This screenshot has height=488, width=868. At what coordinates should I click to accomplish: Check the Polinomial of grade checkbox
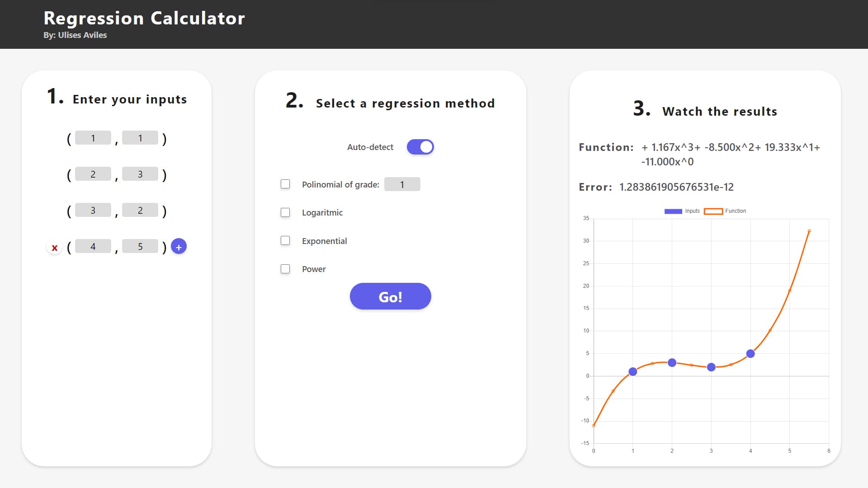pyautogui.click(x=285, y=184)
